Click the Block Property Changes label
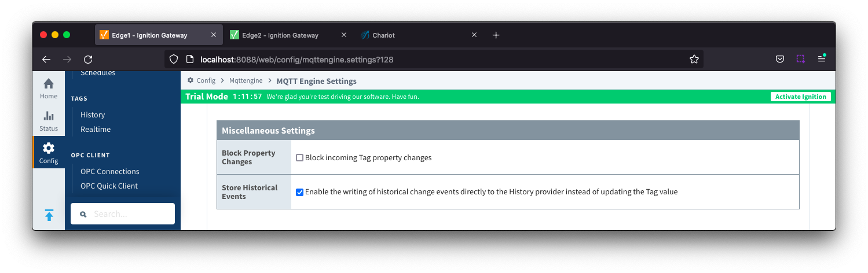 (x=248, y=157)
